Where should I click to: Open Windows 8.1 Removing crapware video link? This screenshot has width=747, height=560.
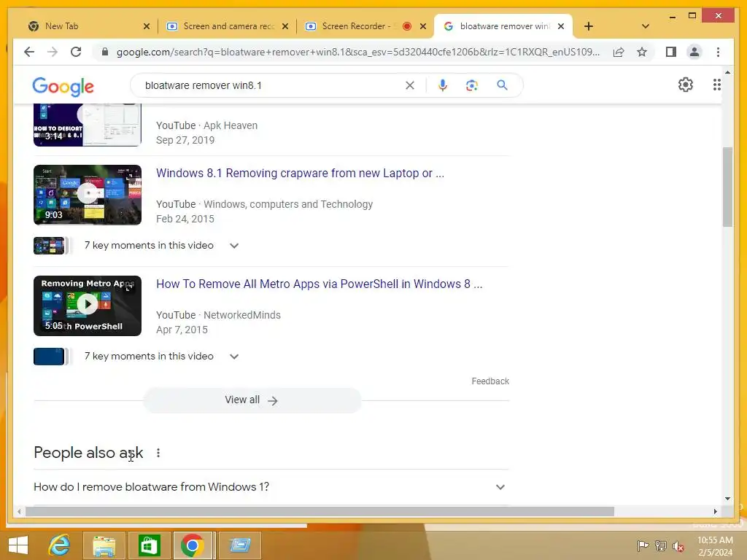300,174
